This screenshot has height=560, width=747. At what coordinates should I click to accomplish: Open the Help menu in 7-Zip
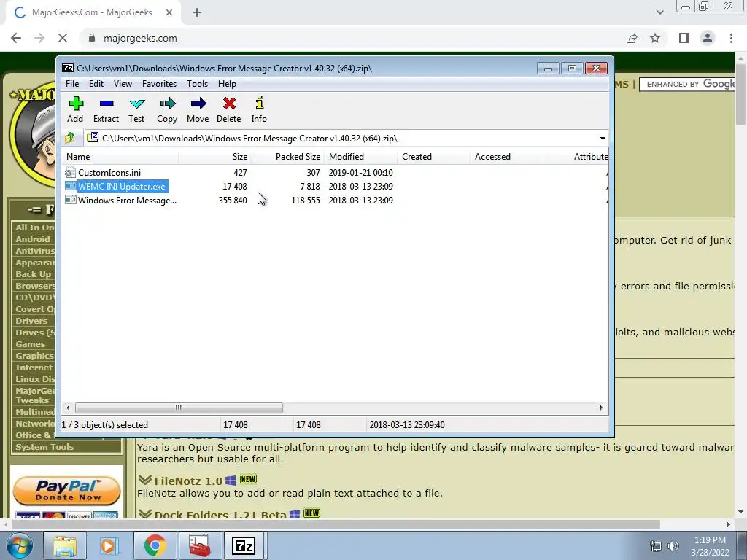(x=228, y=84)
